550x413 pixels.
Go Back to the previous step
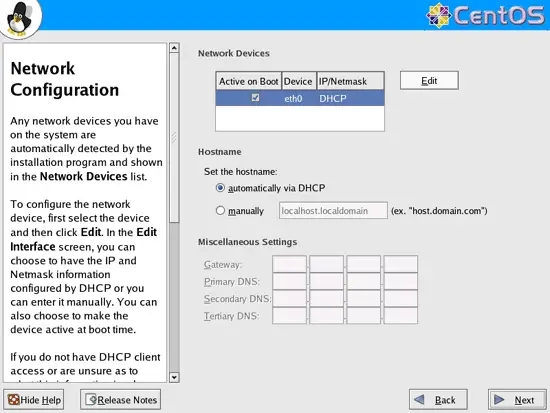(x=438, y=399)
